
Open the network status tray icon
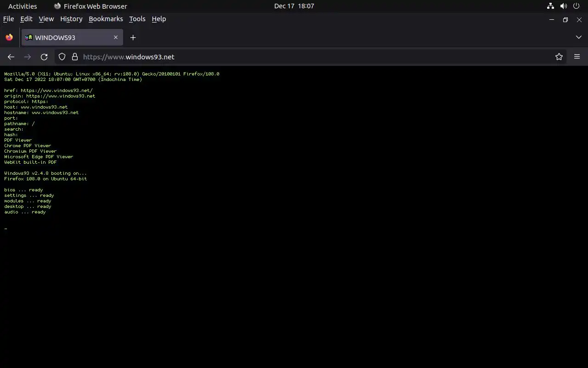[x=550, y=6]
